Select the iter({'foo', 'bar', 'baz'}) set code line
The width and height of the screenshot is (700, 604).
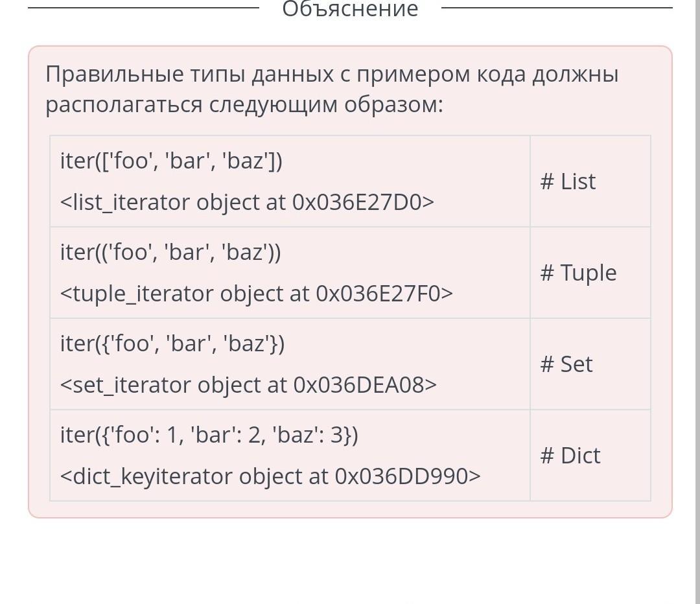172,343
